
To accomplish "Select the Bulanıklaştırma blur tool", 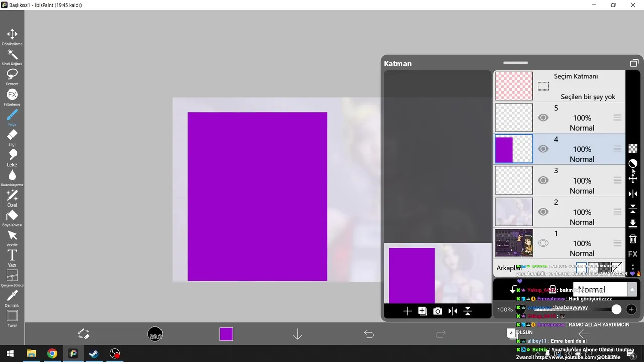I will click(12, 177).
